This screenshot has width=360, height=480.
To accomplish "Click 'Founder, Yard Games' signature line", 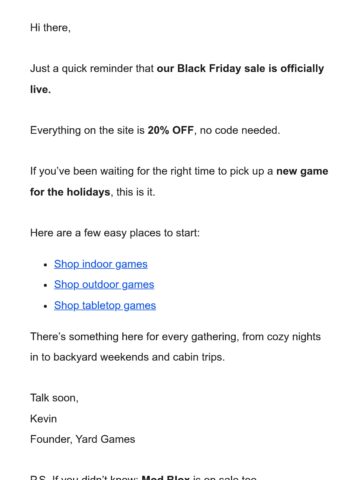I will click(83, 439).
